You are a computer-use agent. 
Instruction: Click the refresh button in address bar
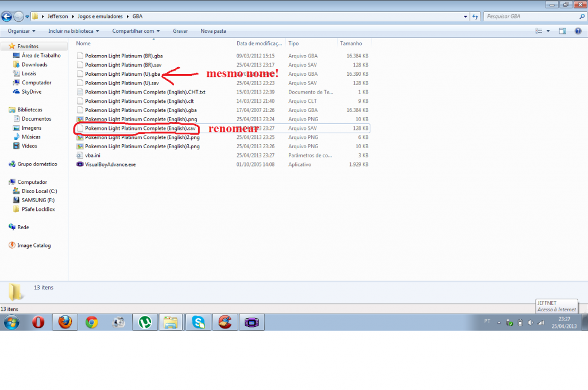click(475, 17)
